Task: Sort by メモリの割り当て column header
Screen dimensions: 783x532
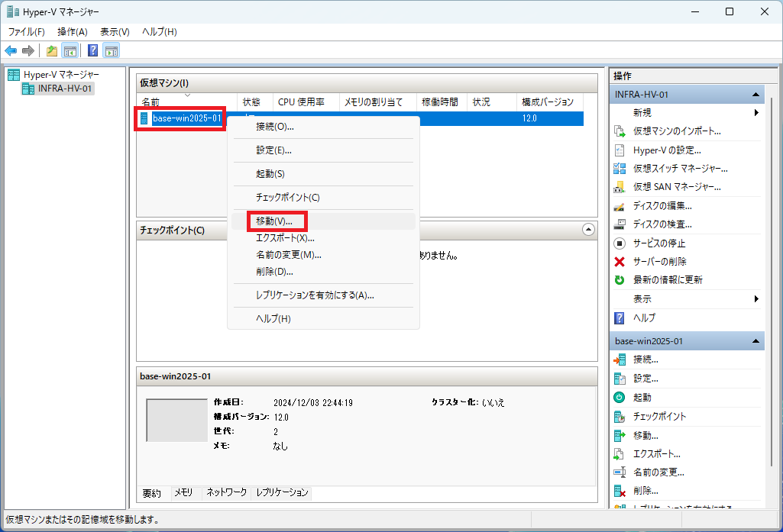Action: 377,102
